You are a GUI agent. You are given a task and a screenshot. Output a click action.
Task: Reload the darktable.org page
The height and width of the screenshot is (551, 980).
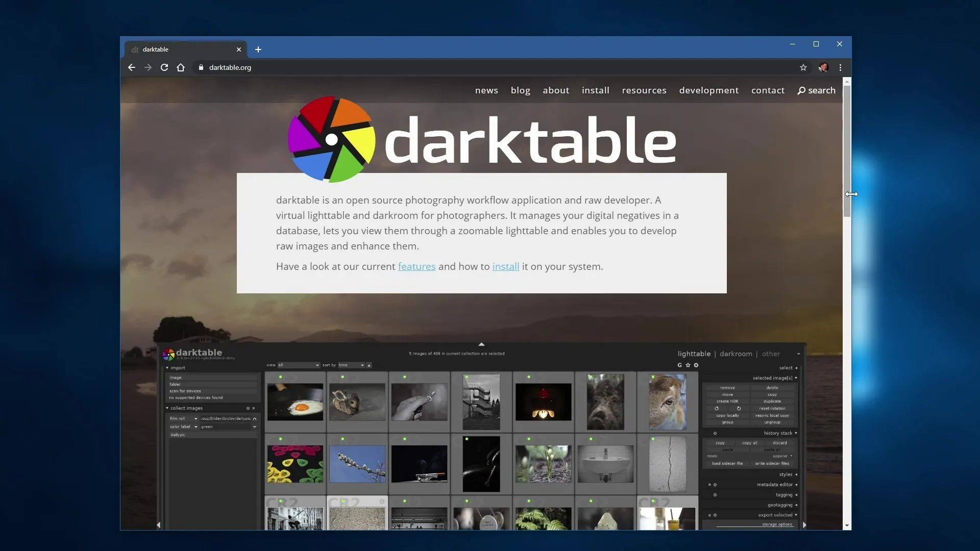click(x=164, y=67)
